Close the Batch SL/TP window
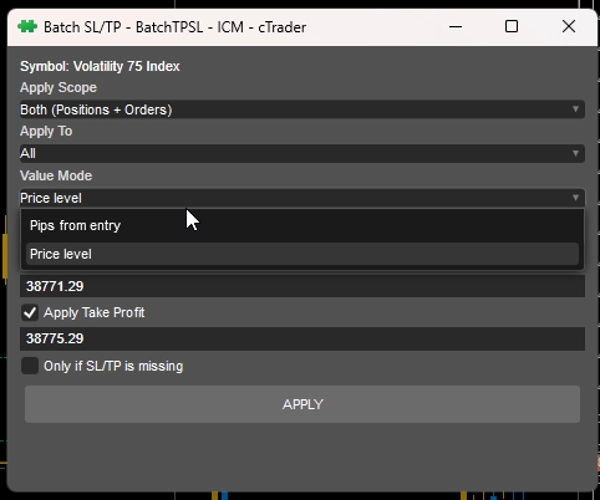 coord(569,27)
